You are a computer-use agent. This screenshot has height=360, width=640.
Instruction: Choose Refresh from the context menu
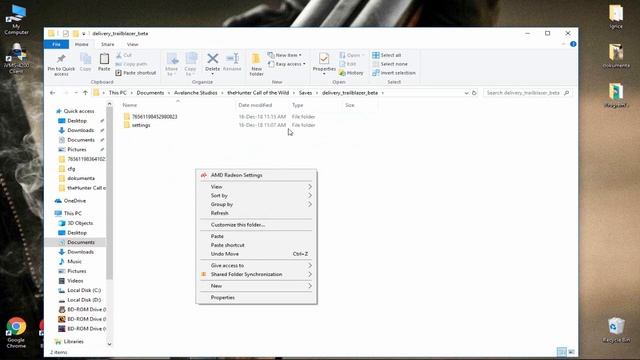[256, 213]
